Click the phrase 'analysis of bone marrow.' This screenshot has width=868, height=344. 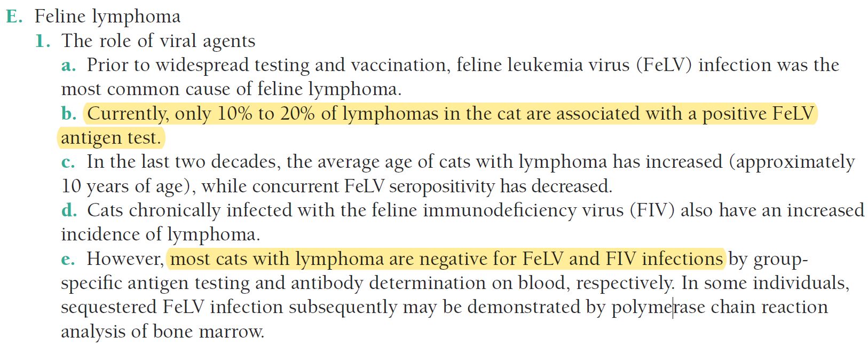point(163,332)
